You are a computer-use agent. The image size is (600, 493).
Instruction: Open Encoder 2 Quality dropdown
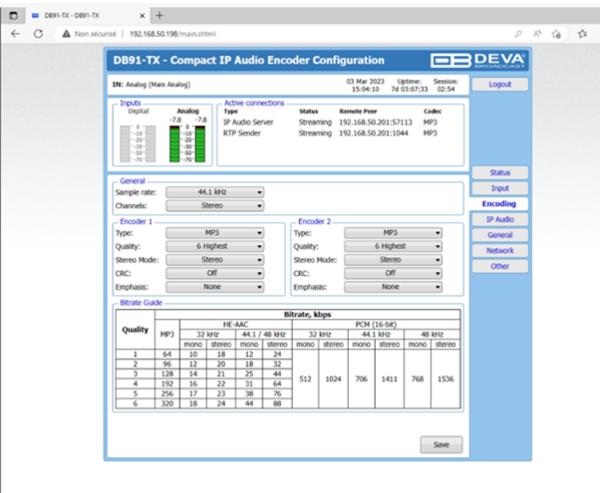[393, 246]
